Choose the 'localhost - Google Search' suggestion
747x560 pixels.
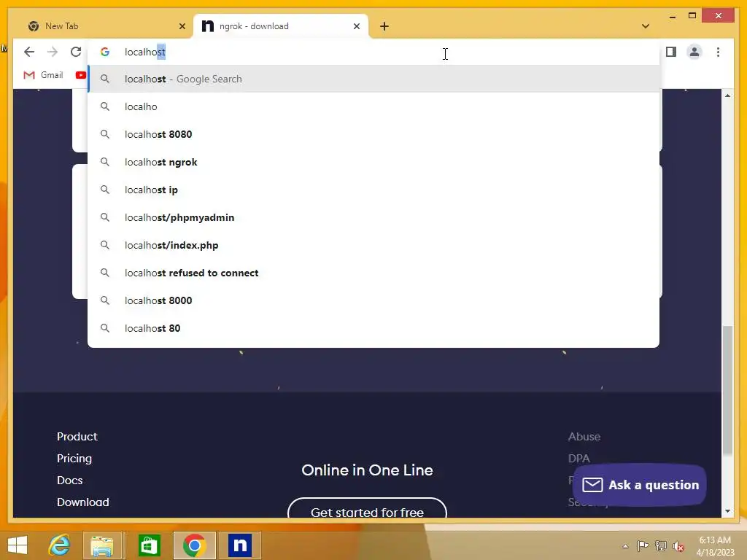tap(373, 79)
